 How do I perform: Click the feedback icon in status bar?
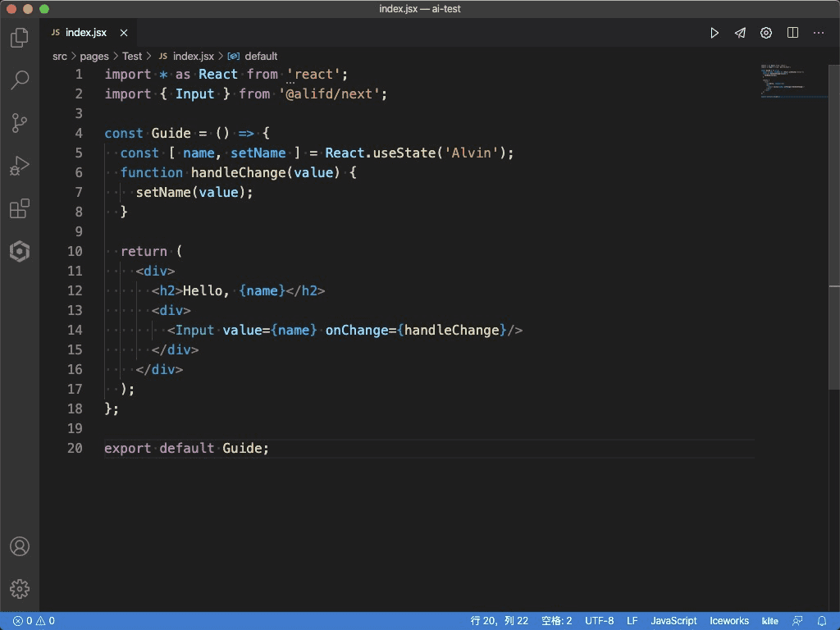coord(797,621)
